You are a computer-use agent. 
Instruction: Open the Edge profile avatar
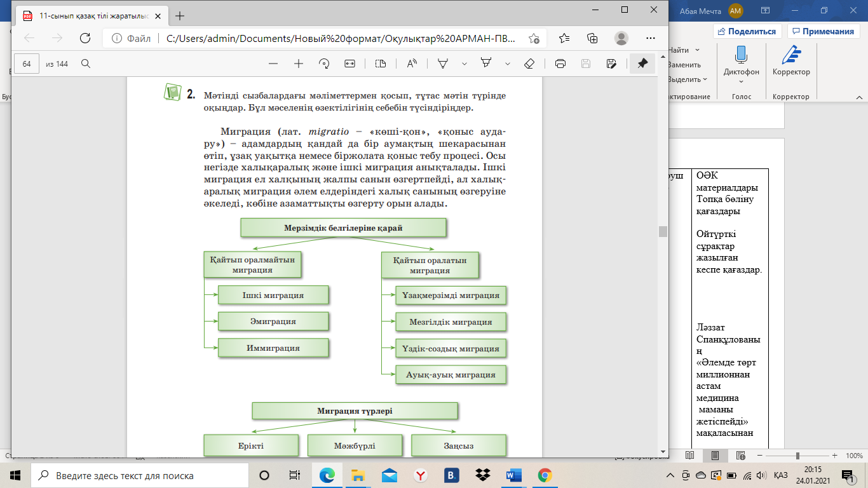point(621,38)
